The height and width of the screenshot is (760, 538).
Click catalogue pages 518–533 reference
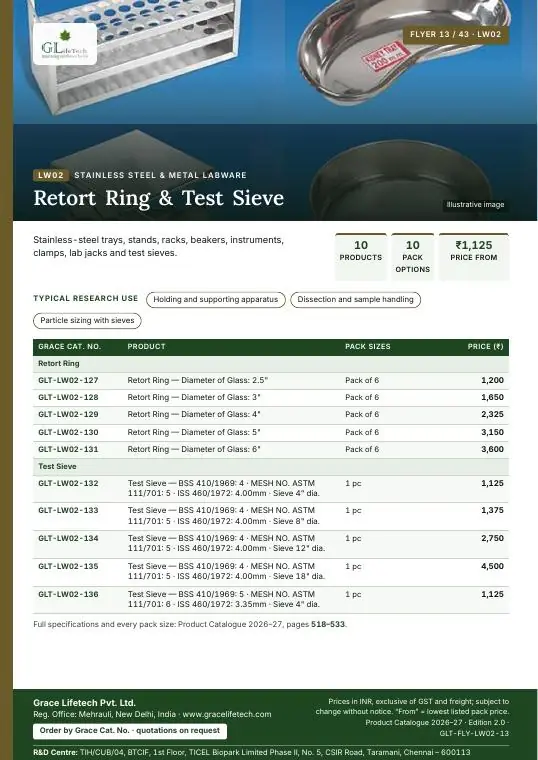pos(328,624)
